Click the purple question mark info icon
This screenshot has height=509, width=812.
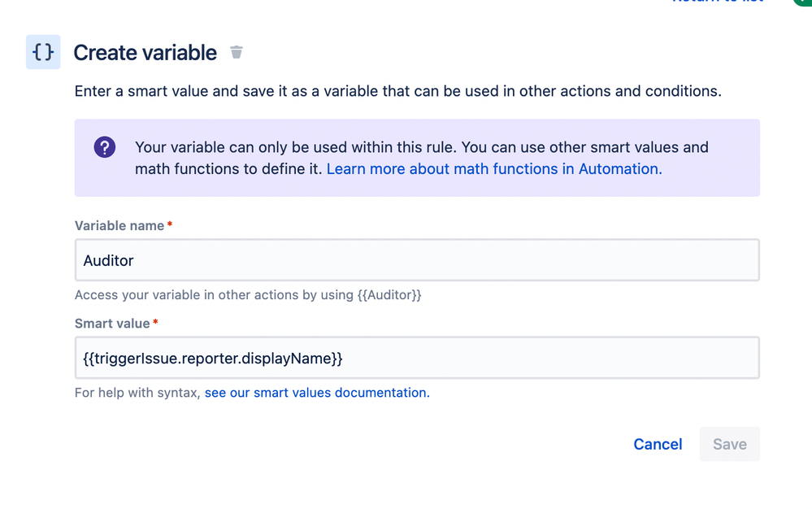point(105,147)
